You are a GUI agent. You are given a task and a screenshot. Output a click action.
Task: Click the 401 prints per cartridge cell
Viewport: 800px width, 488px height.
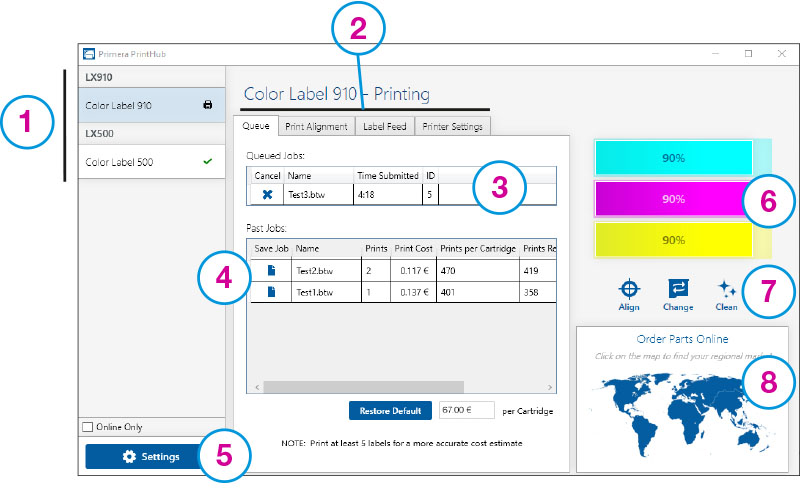(478, 292)
